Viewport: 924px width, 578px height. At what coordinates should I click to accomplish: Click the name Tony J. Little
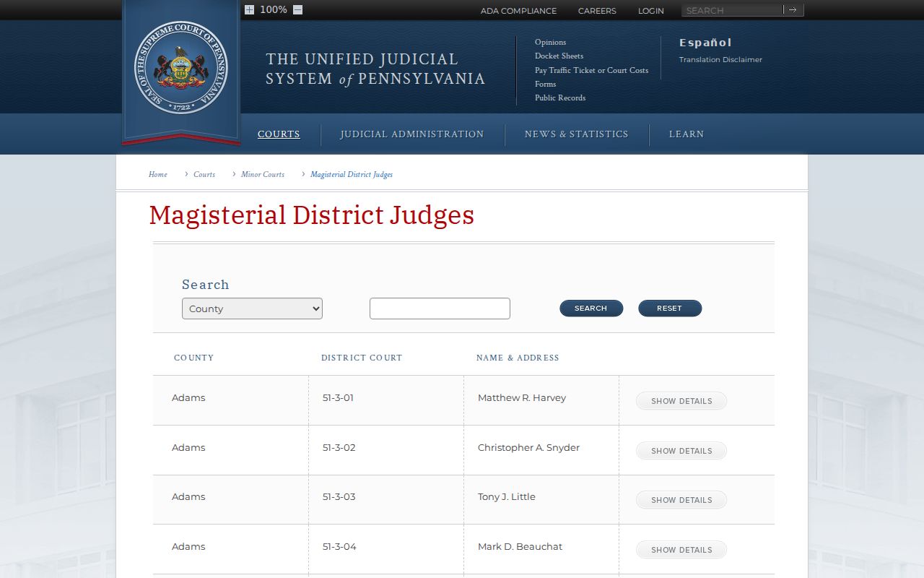507,496
